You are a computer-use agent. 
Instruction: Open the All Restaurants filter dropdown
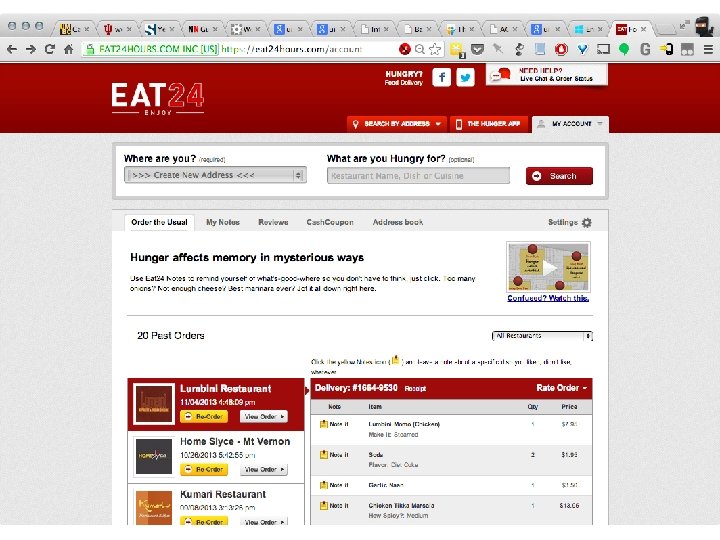click(542, 336)
